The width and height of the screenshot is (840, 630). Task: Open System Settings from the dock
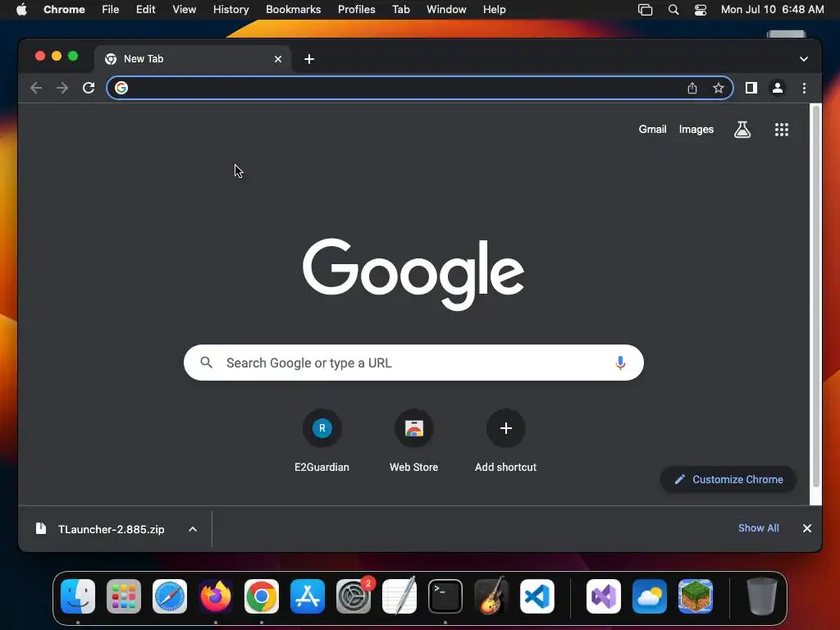[x=354, y=596]
